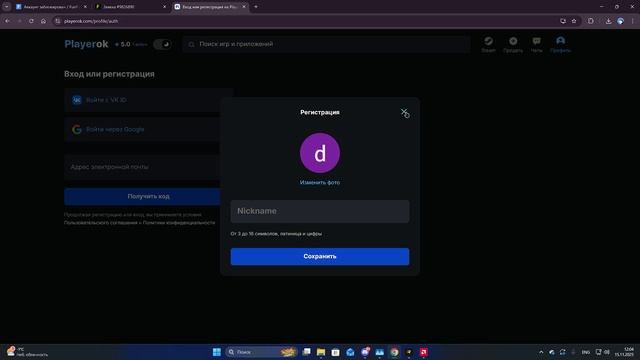Click the browser forward arrow
The width and height of the screenshot is (640, 360).
[x=19, y=21]
